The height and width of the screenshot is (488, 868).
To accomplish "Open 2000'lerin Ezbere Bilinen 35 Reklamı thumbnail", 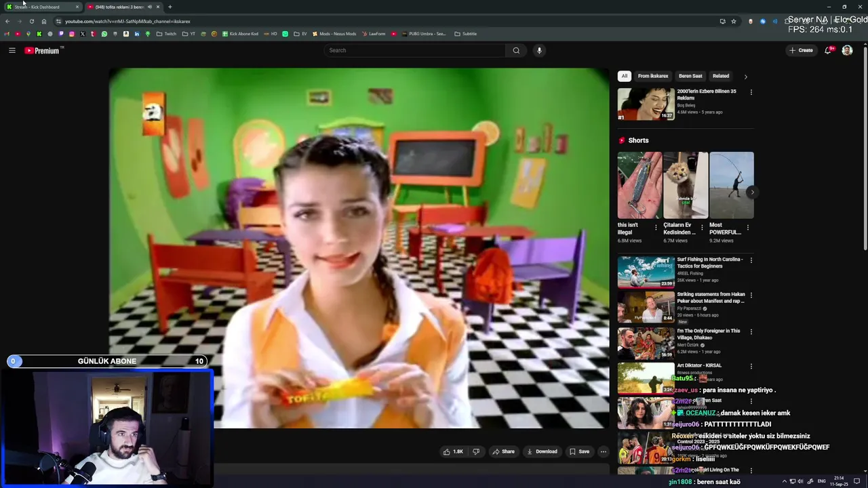I will tap(646, 104).
